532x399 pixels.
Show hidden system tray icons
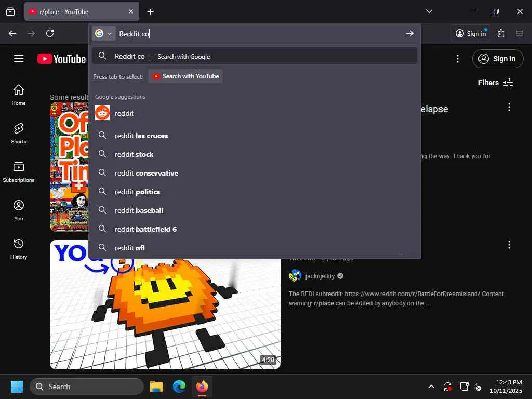click(431, 387)
